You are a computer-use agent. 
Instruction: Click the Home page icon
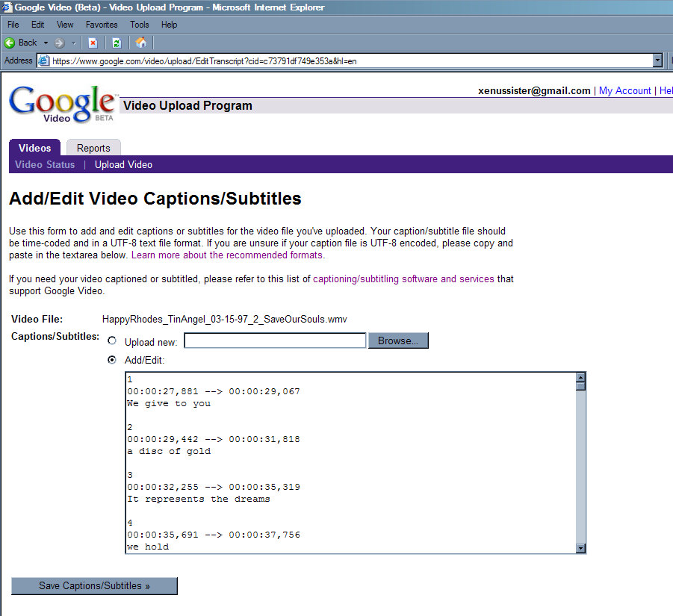(x=140, y=43)
